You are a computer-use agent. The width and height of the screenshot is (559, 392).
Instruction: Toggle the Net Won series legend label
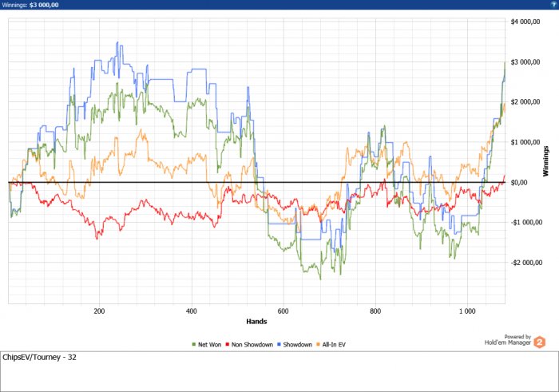210,344
